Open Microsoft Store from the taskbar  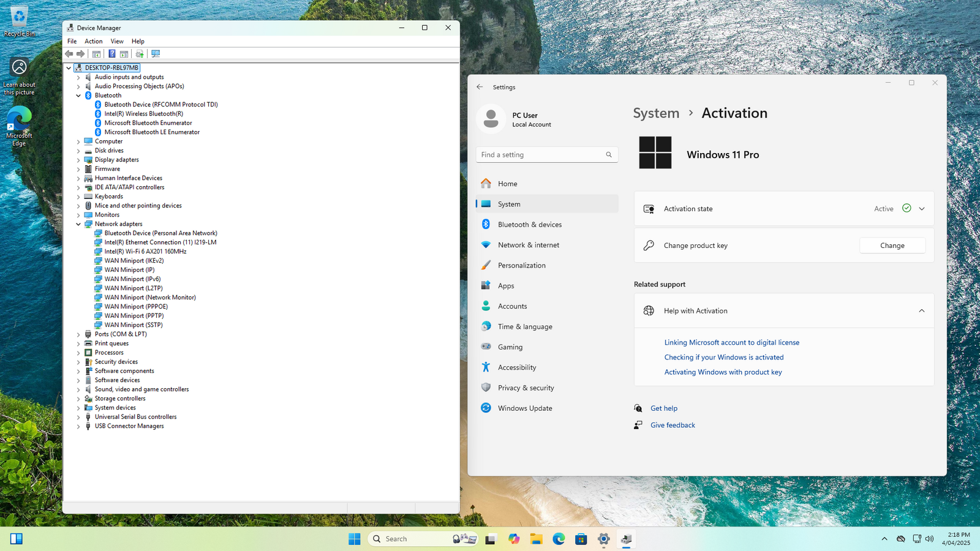click(581, 539)
